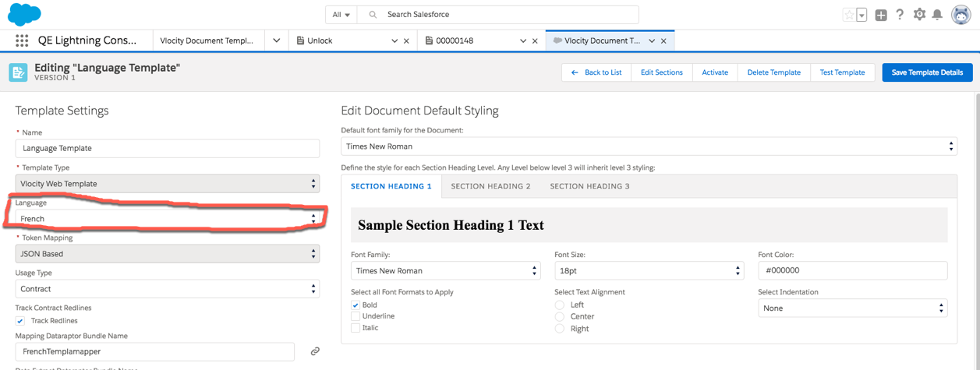
Task: Open the Setup gear icon
Action: (919, 15)
